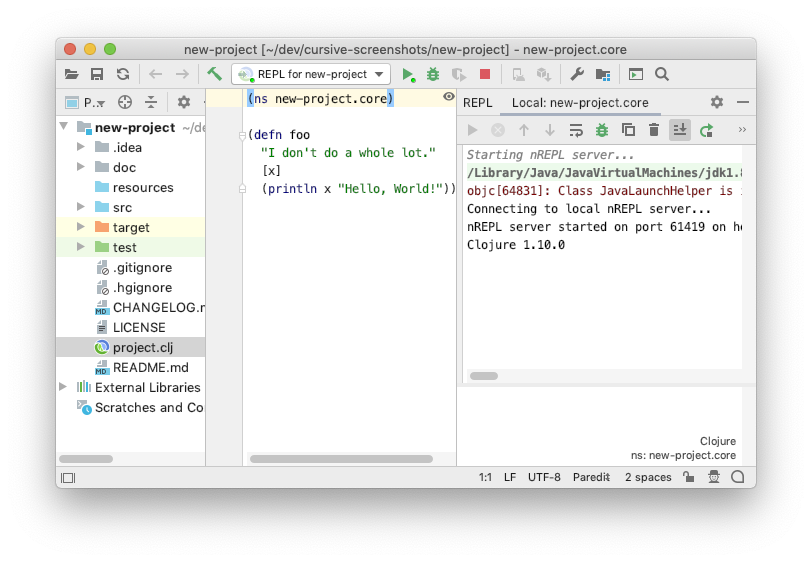Select Scratches and Consoles node
This screenshot has width=812, height=562.
tap(140, 408)
